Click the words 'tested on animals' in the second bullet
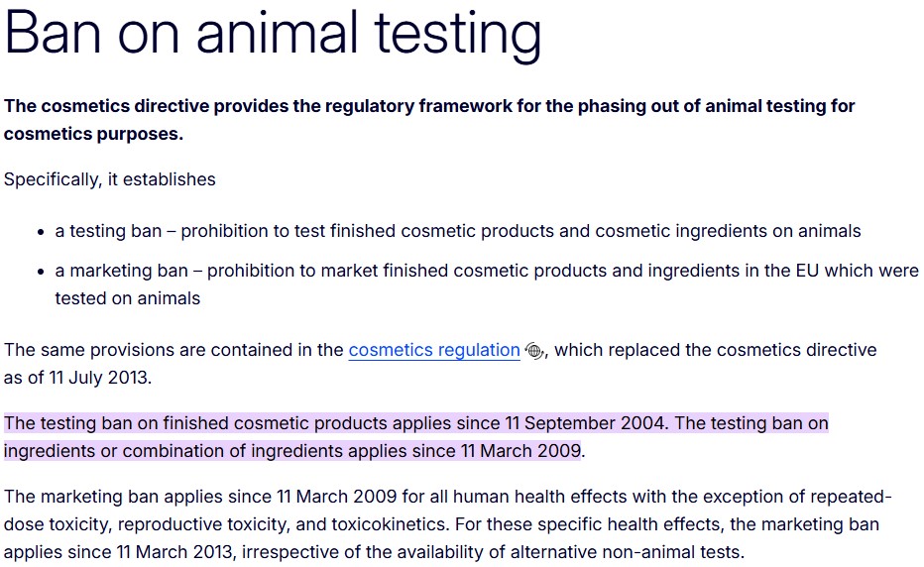924x567 pixels. [127, 298]
